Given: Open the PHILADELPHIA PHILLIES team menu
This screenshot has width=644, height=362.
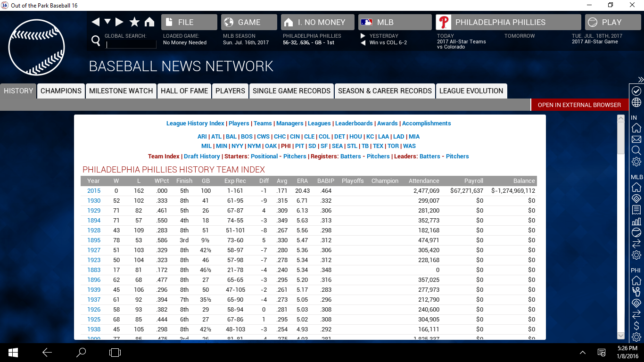Looking at the screenshot, I should [508, 22].
